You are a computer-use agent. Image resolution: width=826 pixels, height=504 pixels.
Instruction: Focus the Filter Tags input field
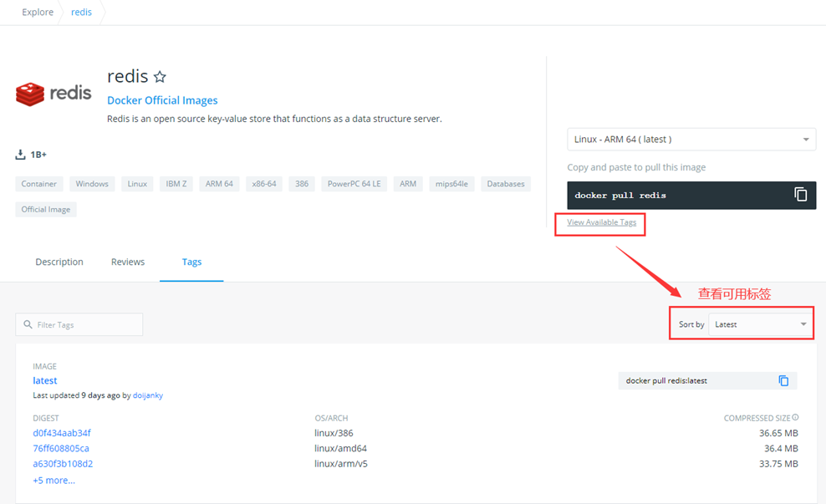point(79,324)
